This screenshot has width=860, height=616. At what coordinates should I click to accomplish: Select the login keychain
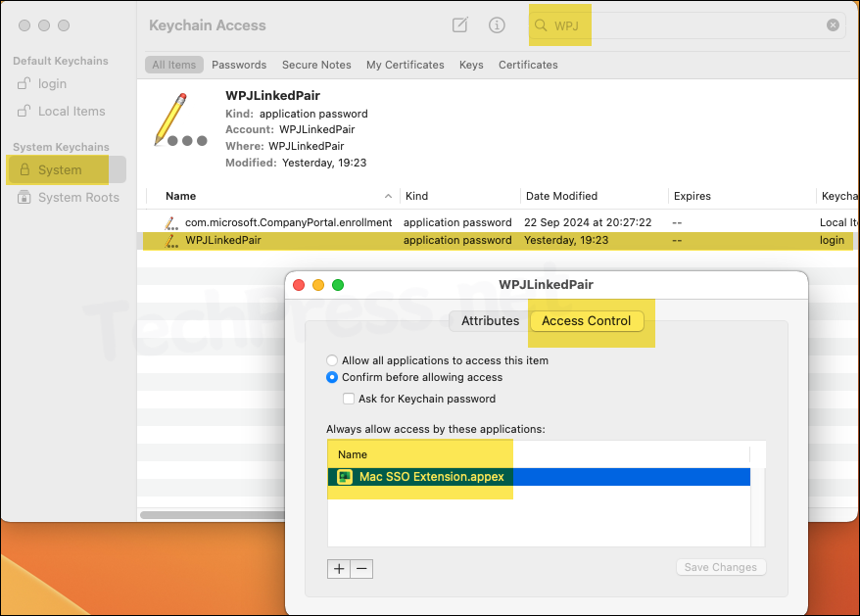tap(52, 84)
